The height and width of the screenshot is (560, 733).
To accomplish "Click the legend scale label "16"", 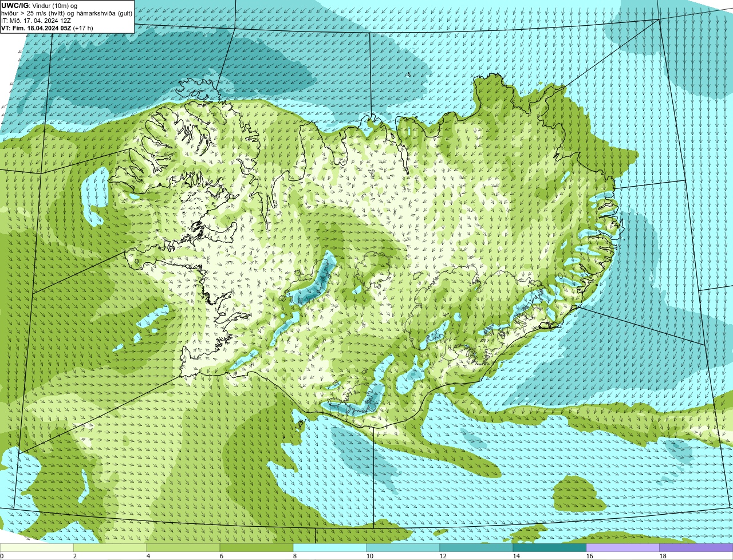I will coord(590,556).
